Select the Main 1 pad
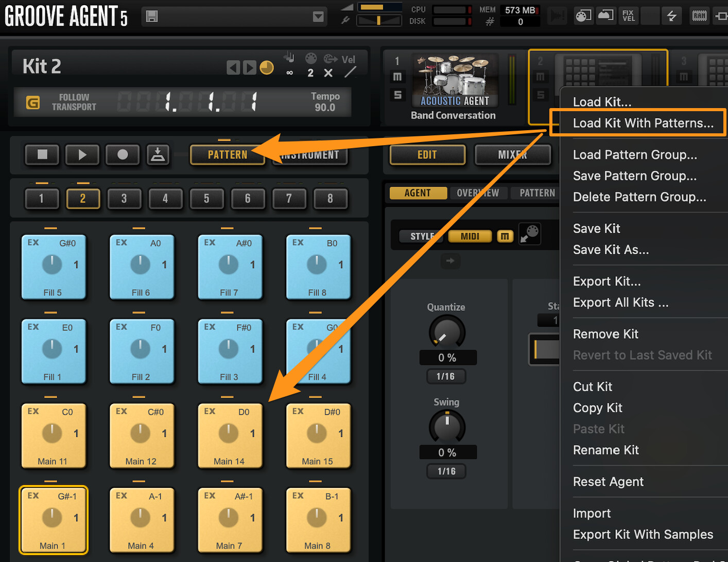728x562 pixels. [54, 519]
